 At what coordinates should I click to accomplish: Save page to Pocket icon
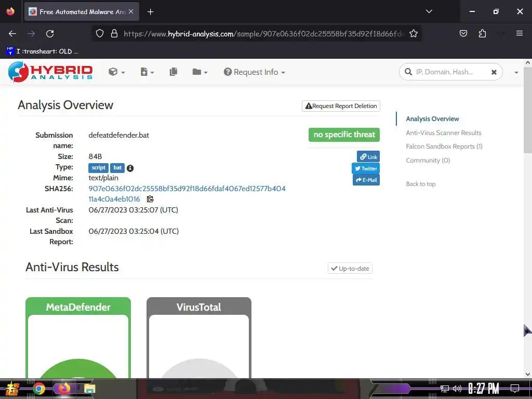pyautogui.click(x=463, y=33)
